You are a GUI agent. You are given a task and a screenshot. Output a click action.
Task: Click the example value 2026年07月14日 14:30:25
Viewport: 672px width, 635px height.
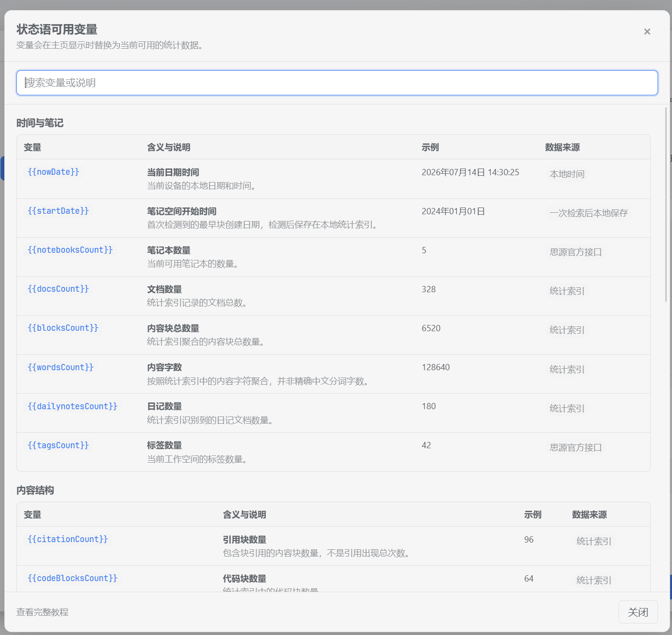pyautogui.click(x=470, y=172)
